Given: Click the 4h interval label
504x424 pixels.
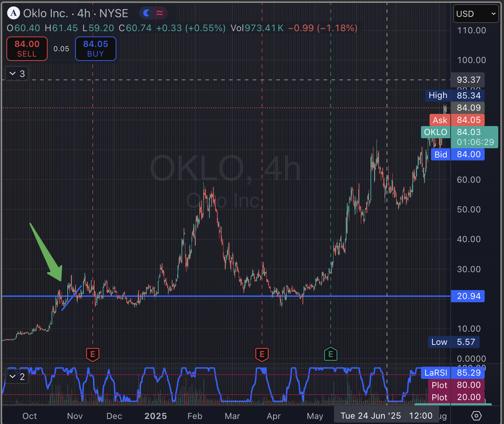Looking at the screenshot, I should (84, 13).
